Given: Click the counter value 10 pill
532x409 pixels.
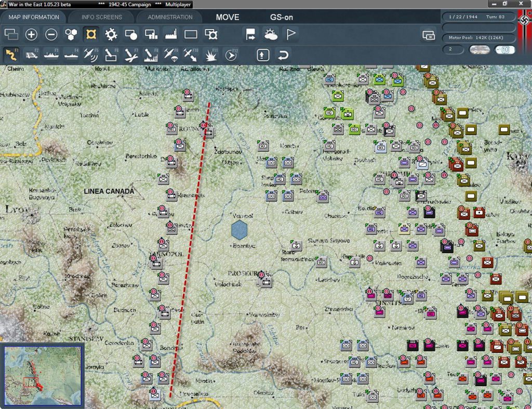Looking at the screenshot, I should (x=505, y=49).
